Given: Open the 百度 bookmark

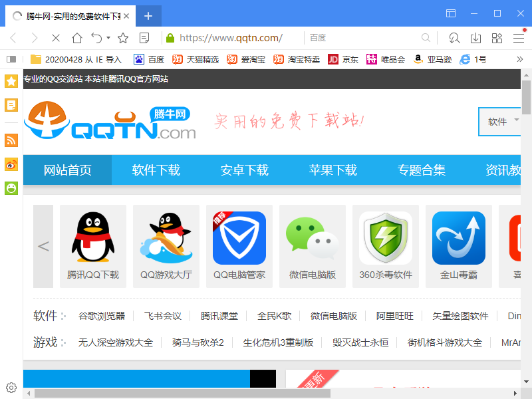Looking at the screenshot, I should pyautogui.click(x=149, y=59).
